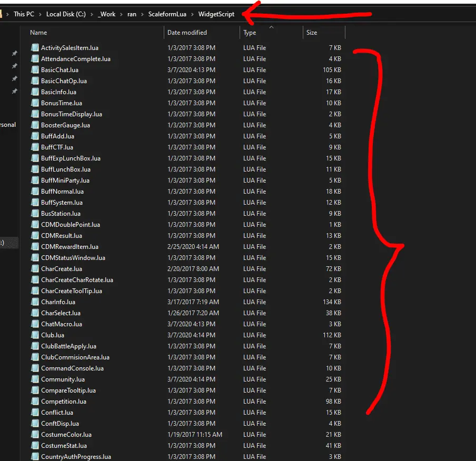Select the CompareTooltip.lua file name

pyautogui.click(x=68, y=390)
